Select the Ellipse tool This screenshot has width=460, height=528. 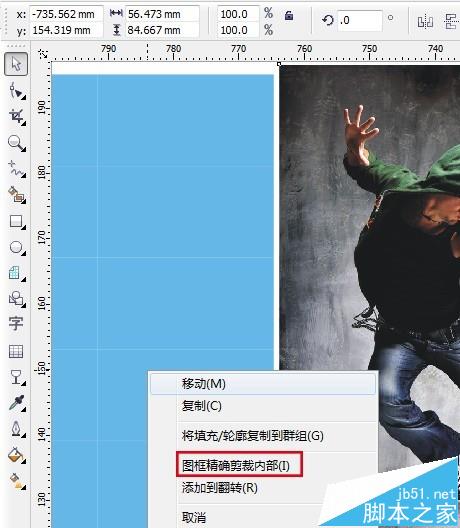click(x=15, y=248)
